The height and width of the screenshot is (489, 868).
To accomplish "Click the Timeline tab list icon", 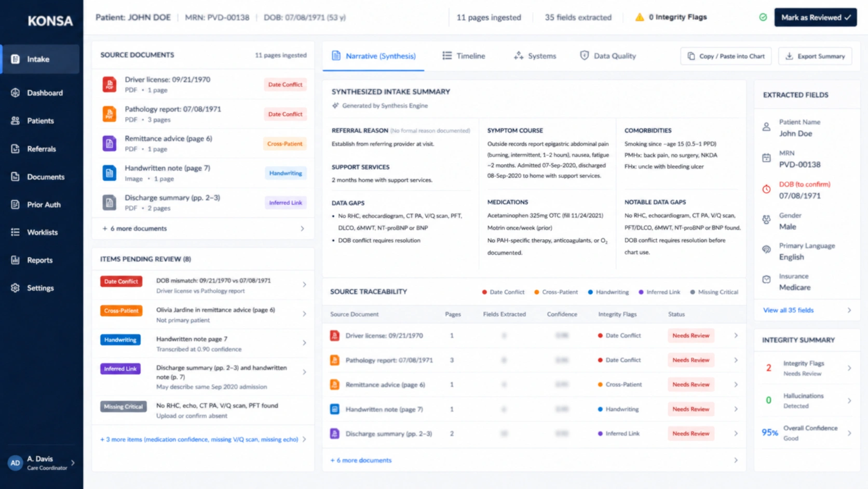I will pos(447,56).
